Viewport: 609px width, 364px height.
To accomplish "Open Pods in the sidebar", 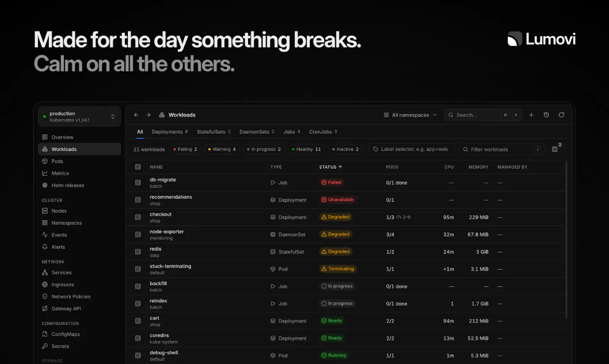I will [79, 161].
